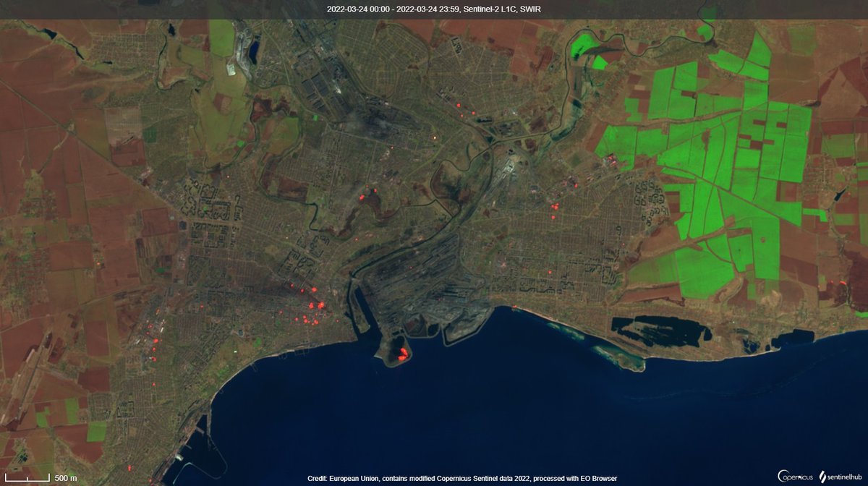Click the Sentinel Hub logo

[840, 476]
